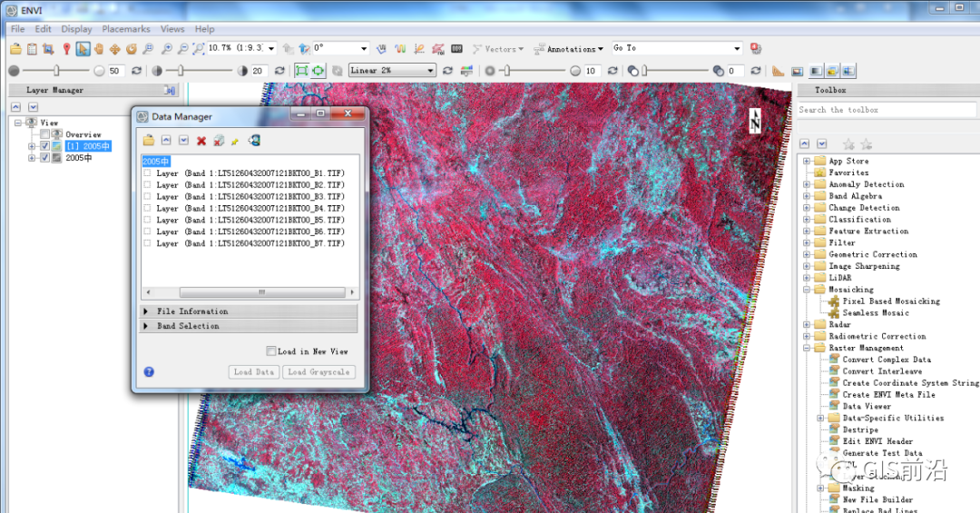Open the Linear 2% stretch dropdown

pos(430,71)
